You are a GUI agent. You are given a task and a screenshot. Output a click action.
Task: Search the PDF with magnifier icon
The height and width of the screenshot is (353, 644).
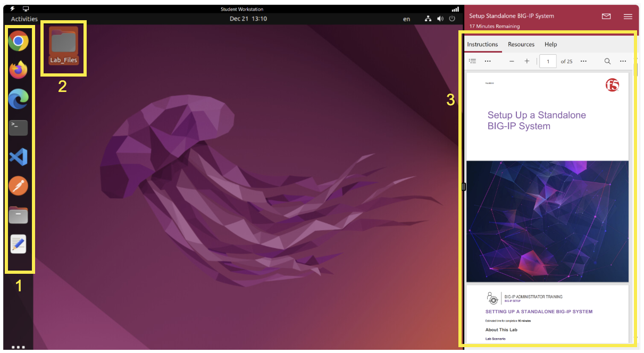point(607,61)
